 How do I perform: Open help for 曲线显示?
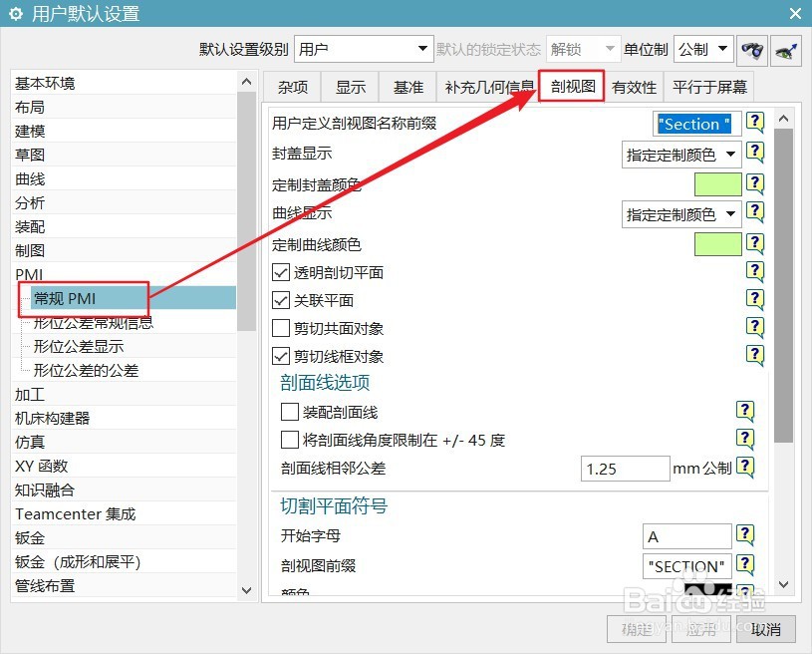(755, 212)
